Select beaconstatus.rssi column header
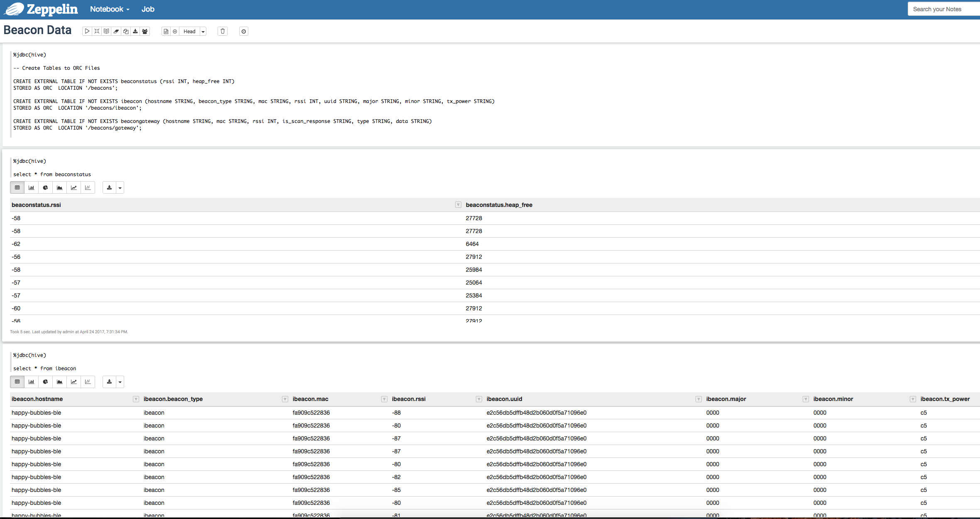The image size is (980, 519). pos(36,205)
